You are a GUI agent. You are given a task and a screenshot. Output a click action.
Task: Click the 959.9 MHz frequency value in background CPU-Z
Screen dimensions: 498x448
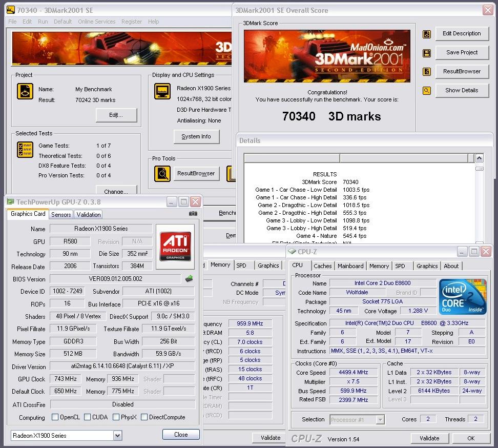[x=250, y=323]
